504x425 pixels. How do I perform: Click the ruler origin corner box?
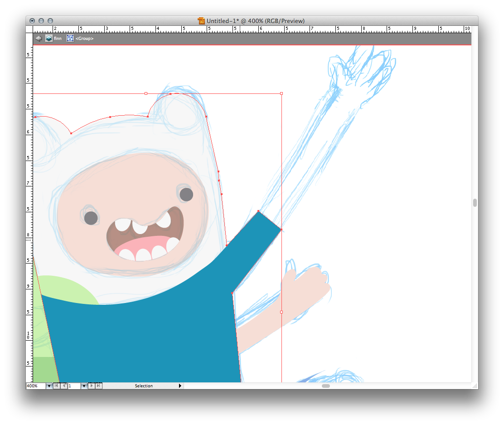point(29,29)
